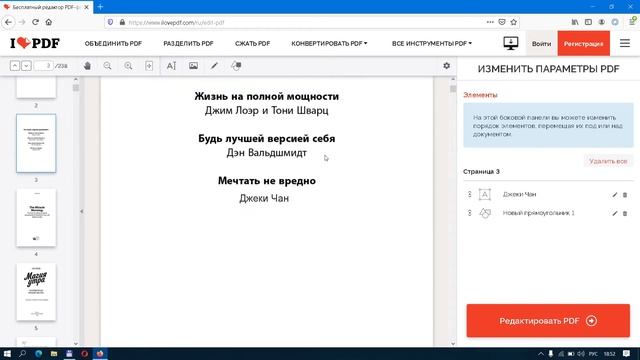Open Windows taskbar search
The height and width of the screenshot is (360, 640).
coord(22,353)
